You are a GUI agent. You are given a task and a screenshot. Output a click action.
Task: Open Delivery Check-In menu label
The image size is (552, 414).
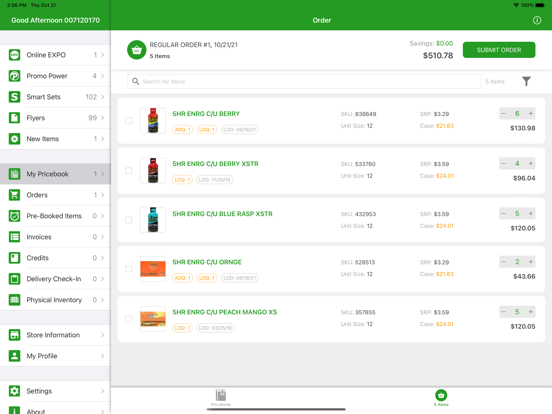54,279
